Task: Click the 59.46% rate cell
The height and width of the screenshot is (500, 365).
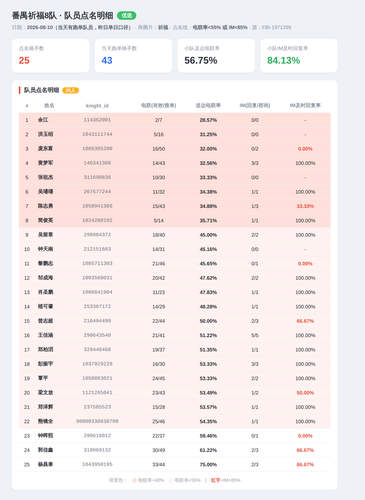Action: (x=208, y=435)
